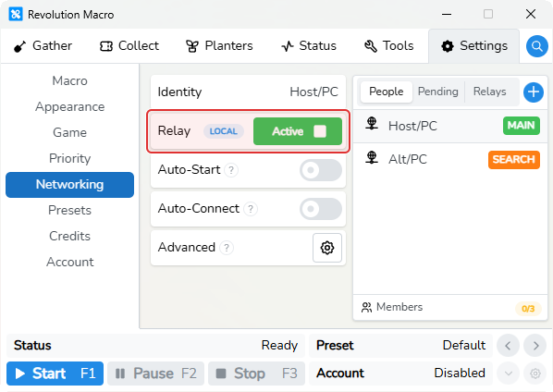Click the MAIN badge on Host/PC
Screen dimensions: 553x392
(x=522, y=126)
